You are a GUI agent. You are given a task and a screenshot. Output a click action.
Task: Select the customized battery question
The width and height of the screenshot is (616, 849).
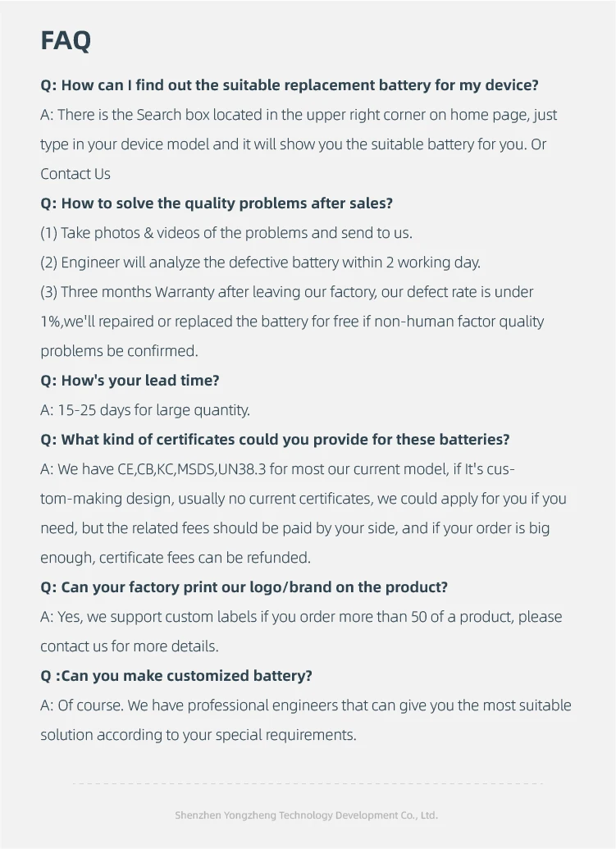pos(176,676)
